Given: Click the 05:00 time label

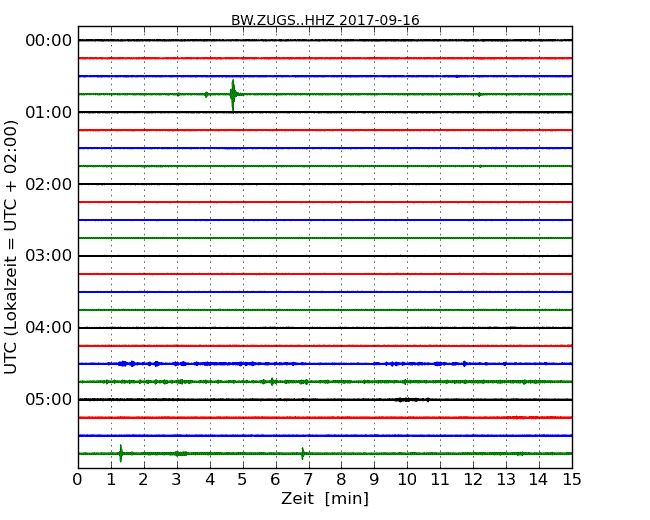Looking at the screenshot, I should [49, 399].
